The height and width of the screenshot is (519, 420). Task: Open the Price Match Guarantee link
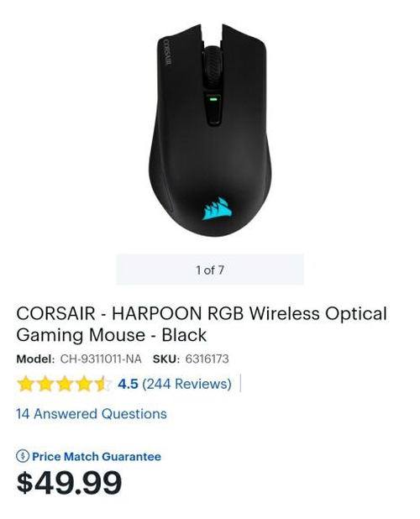point(97,457)
